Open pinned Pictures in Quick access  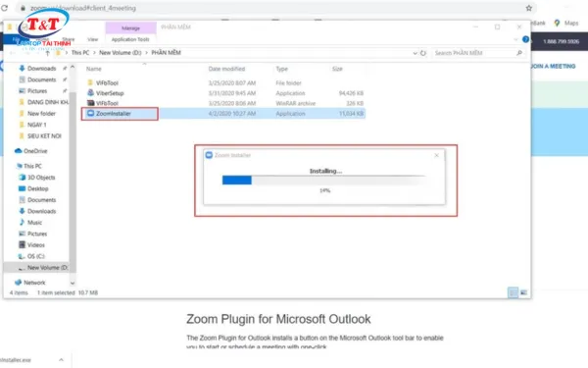click(x=37, y=91)
